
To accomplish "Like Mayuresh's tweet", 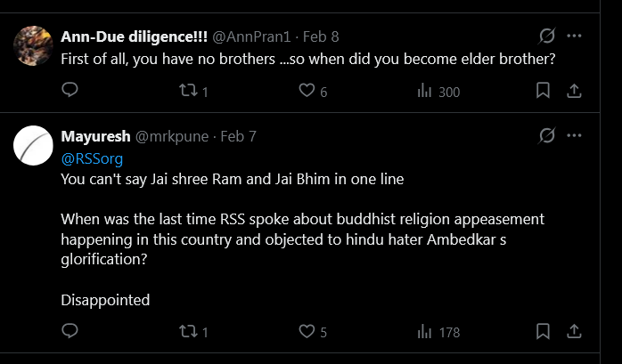I will [307, 331].
